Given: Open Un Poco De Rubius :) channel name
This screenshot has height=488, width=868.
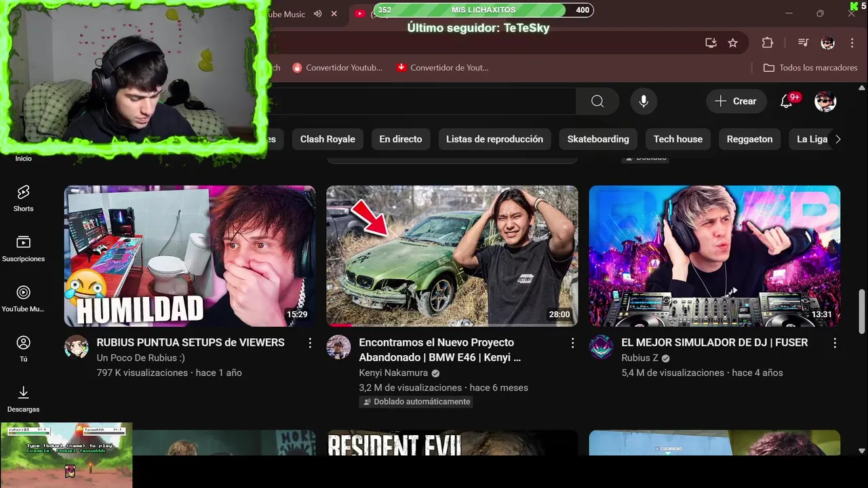Looking at the screenshot, I should 140,358.
